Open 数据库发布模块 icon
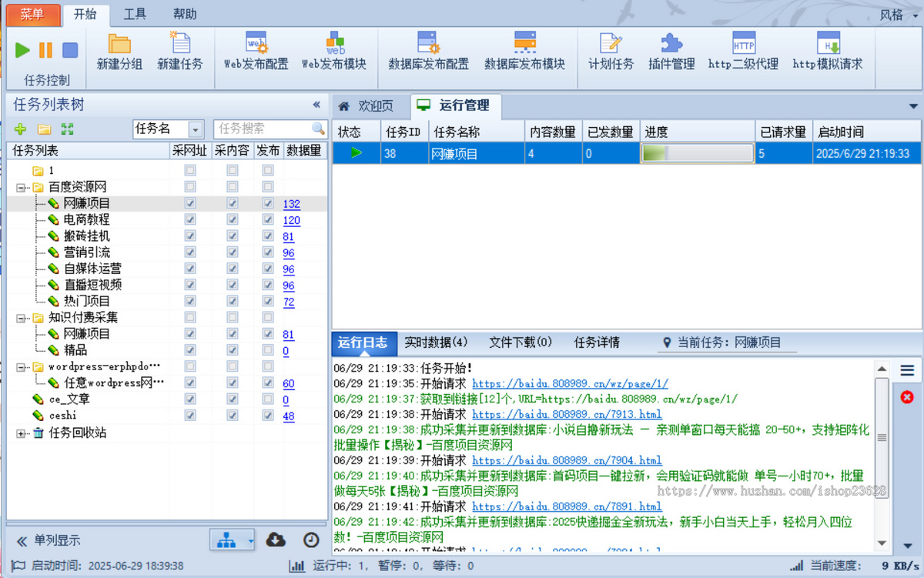Screen dimensions: 924x578 point(524,42)
